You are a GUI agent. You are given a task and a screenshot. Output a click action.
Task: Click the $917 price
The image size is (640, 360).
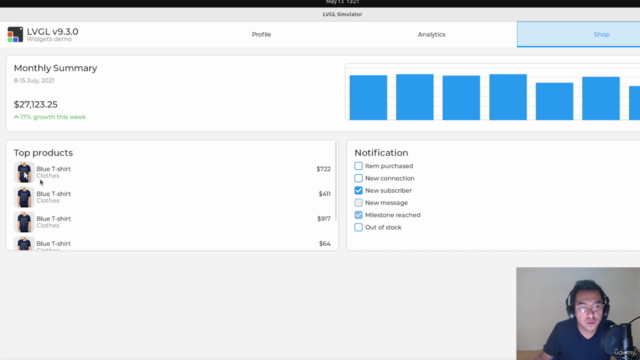[324, 219]
